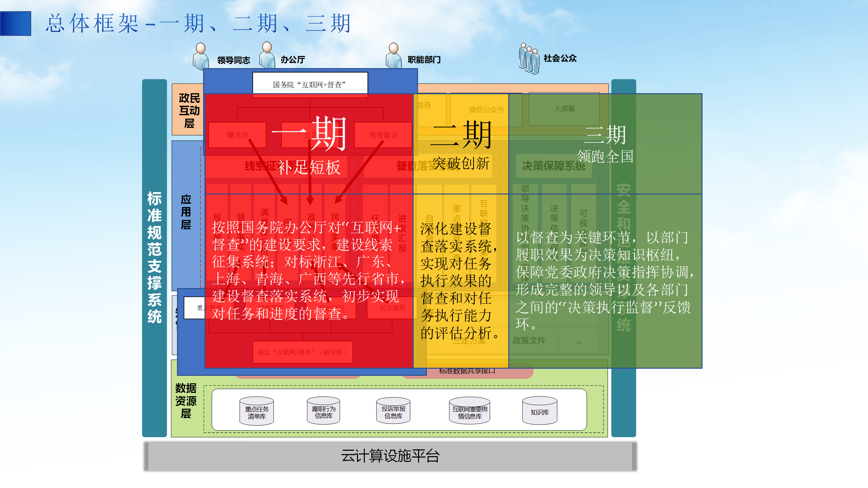This screenshot has height=488, width=868.
Task: Select the 标准规范支撑系统 vertical bar
Action: pyautogui.click(x=155, y=258)
